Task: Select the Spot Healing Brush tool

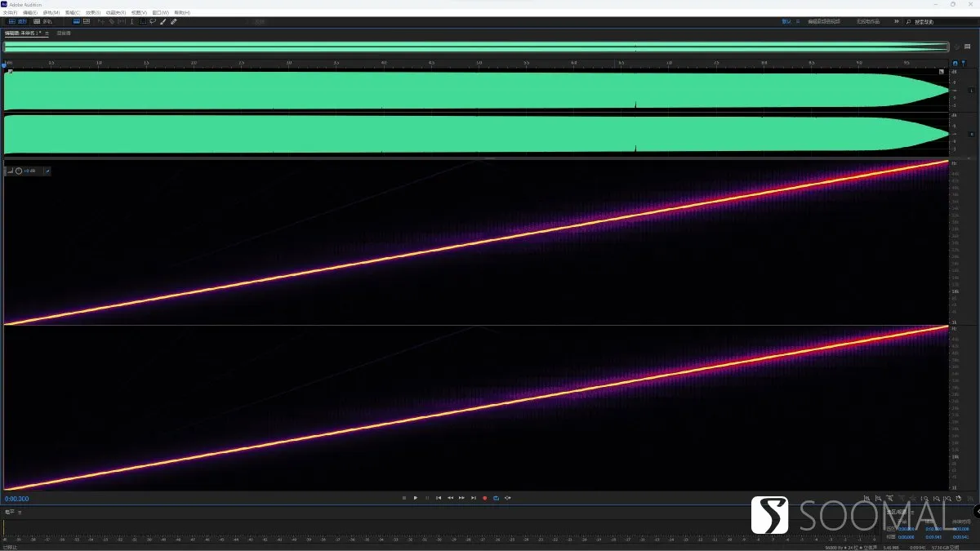Action: click(x=173, y=21)
